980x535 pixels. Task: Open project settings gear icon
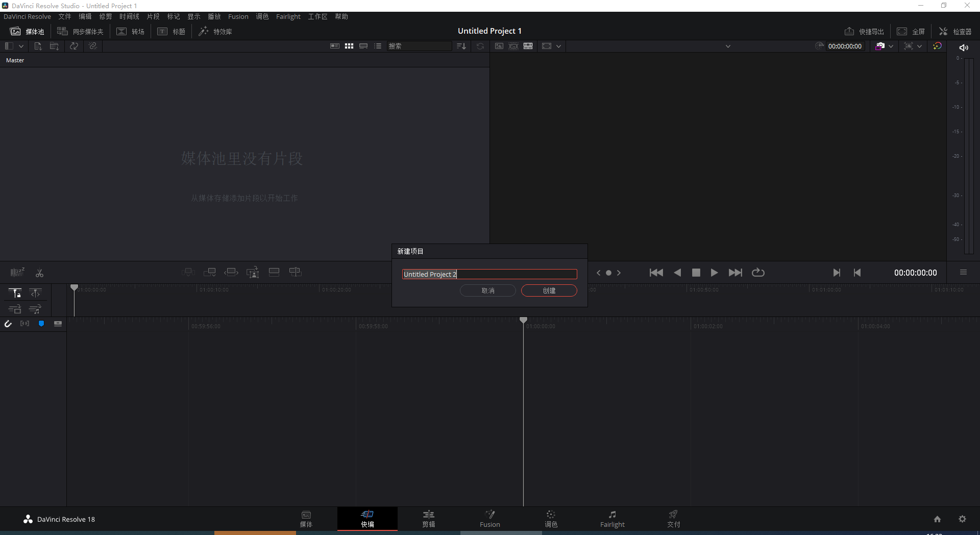pyautogui.click(x=962, y=519)
